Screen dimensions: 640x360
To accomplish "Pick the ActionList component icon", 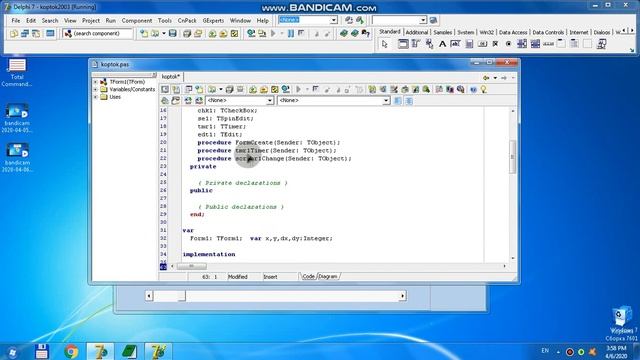I will (x=601, y=44).
